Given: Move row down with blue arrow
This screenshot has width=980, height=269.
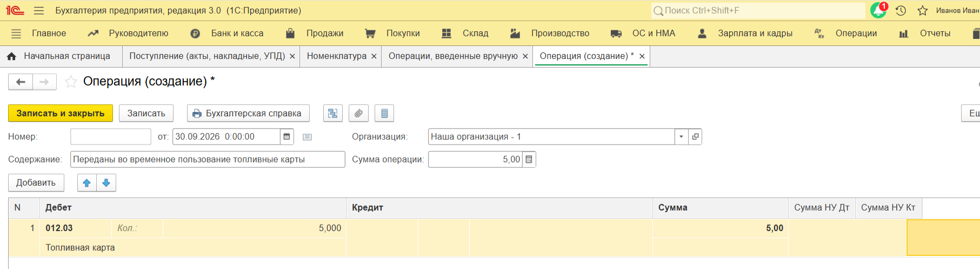Looking at the screenshot, I should (x=106, y=182).
